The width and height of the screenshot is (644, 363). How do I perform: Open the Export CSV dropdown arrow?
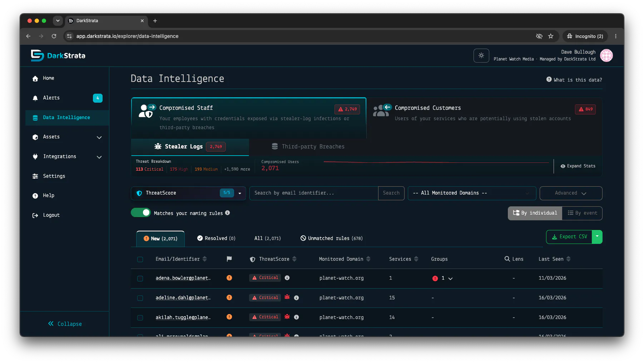(597, 237)
